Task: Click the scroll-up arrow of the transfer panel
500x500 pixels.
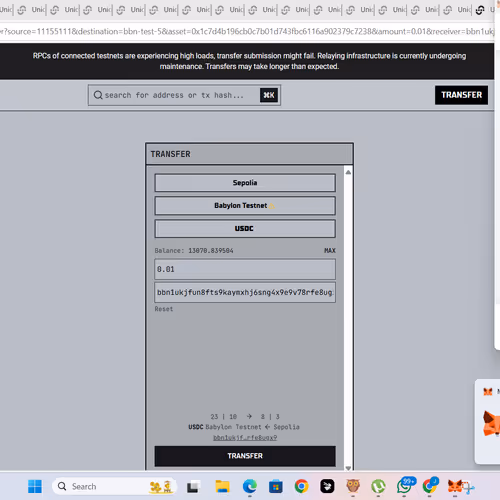Action: pos(348,172)
